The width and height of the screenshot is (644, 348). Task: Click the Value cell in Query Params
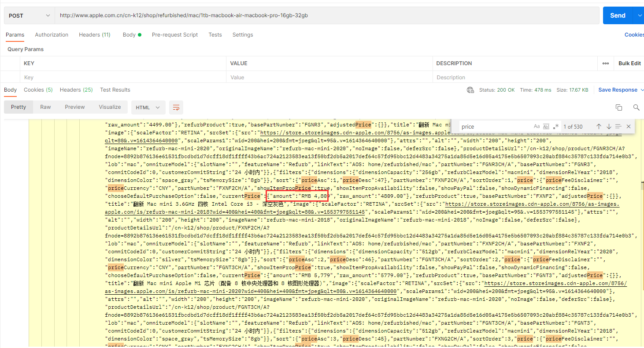[x=329, y=78]
